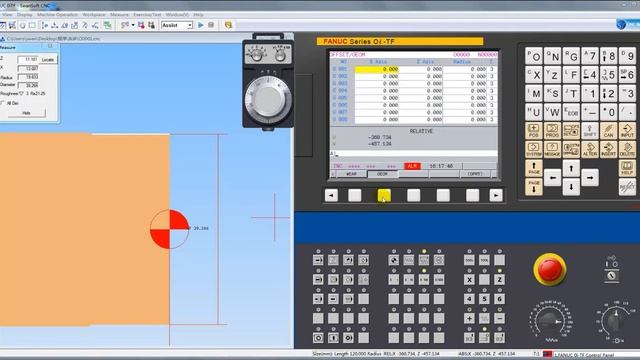Click the ALTER edit key
This screenshot has width=640, height=360.
pos(589,149)
